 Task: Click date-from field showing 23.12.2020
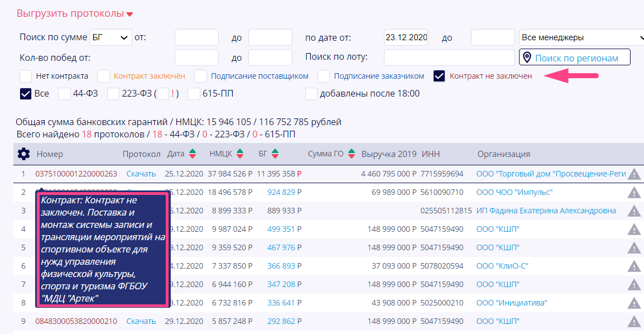[406, 37]
